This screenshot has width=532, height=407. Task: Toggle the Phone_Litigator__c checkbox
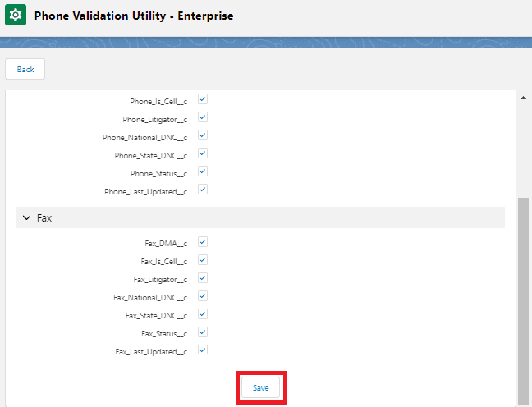click(203, 117)
